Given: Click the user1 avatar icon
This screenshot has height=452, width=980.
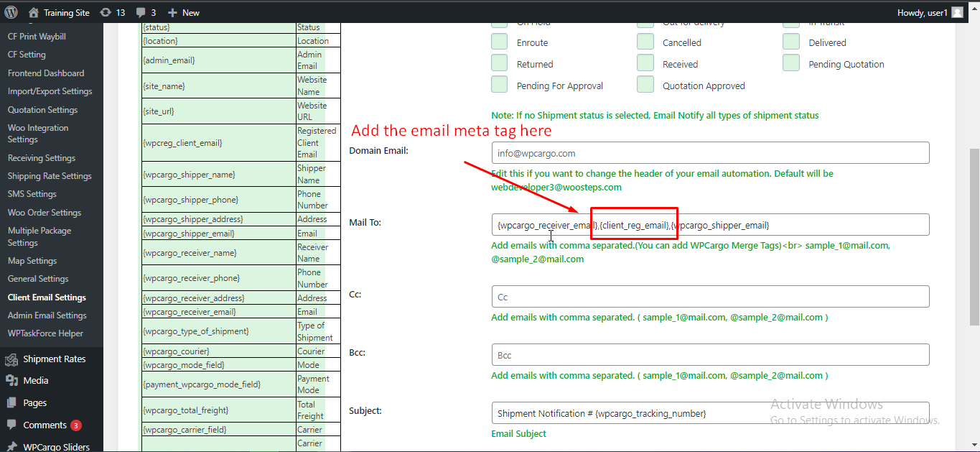Looking at the screenshot, I should pyautogui.click(x=957, y=12).
